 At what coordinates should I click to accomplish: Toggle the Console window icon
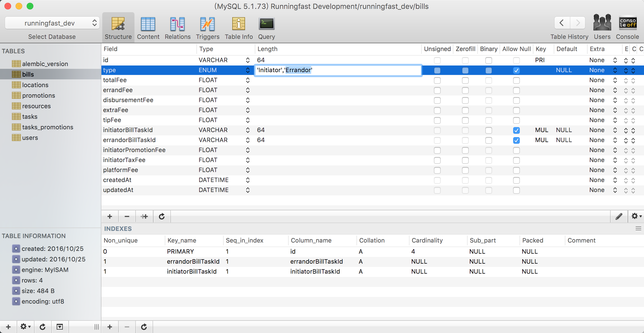627,23
